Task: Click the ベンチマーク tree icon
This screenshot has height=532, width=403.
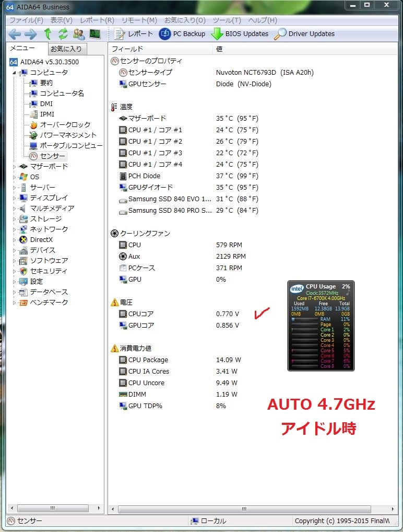Action: pos(23,303)
